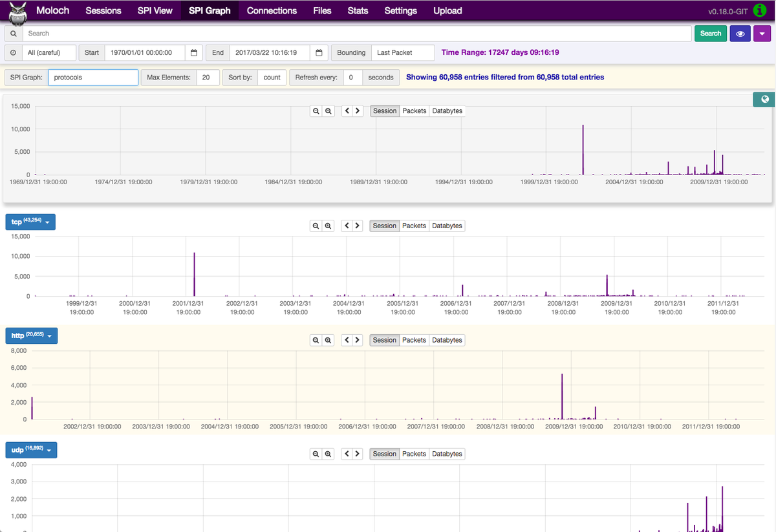Zoom out on the tcp graph
Image resolution: width=776 pixels, height=532 pixels.
click(316, 226)
